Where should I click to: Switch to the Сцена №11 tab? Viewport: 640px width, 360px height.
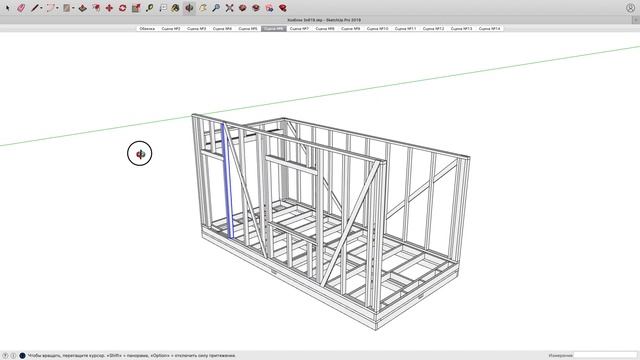(405, 29)
